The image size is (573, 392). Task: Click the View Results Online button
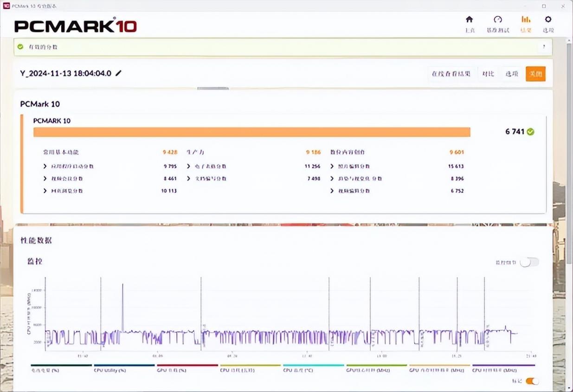click(x=451, y=74)
